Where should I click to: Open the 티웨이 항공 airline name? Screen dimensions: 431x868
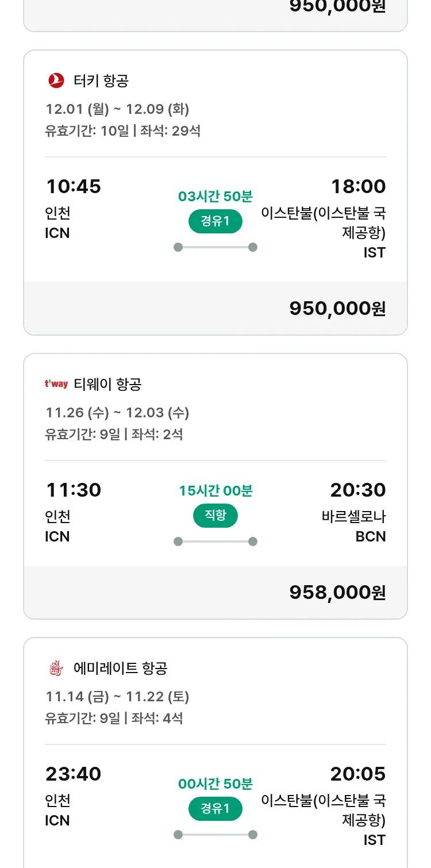[107, 384]
